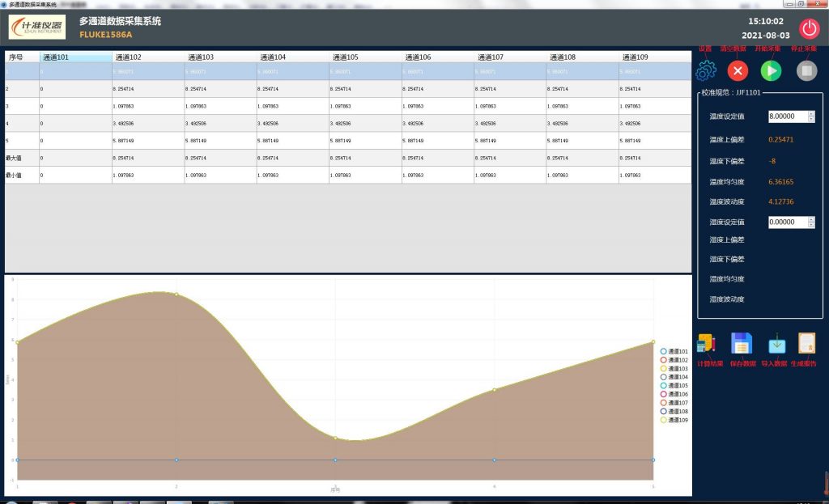829x504 pixels.
Task: Start acquisition with green 开始采集 button
Action: tap(772, 71)
